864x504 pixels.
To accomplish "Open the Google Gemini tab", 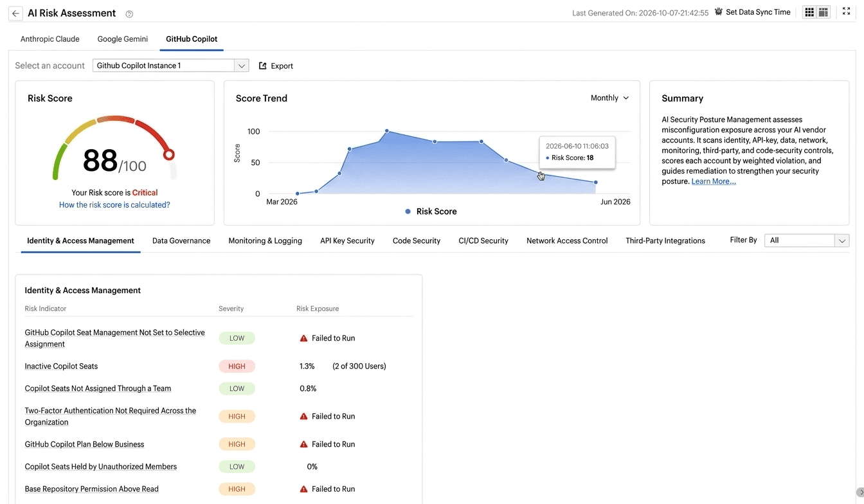I will pos(123,39).
